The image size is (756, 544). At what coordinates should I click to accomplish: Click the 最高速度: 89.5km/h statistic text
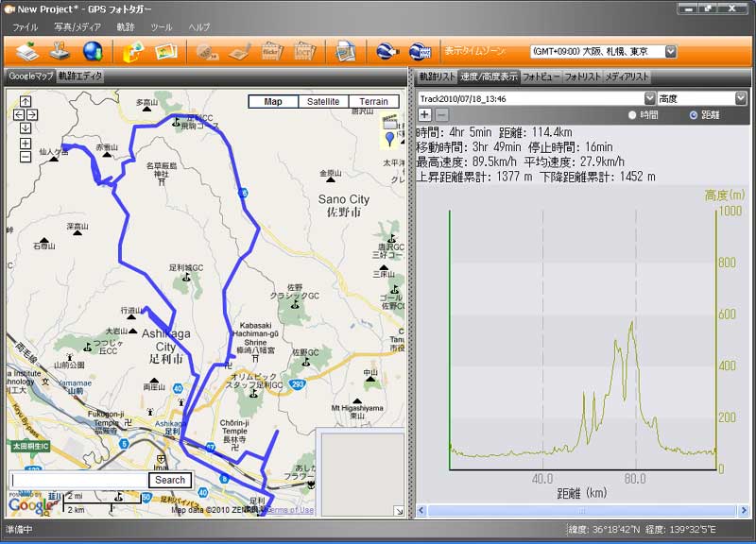click(x=466, y=161)
